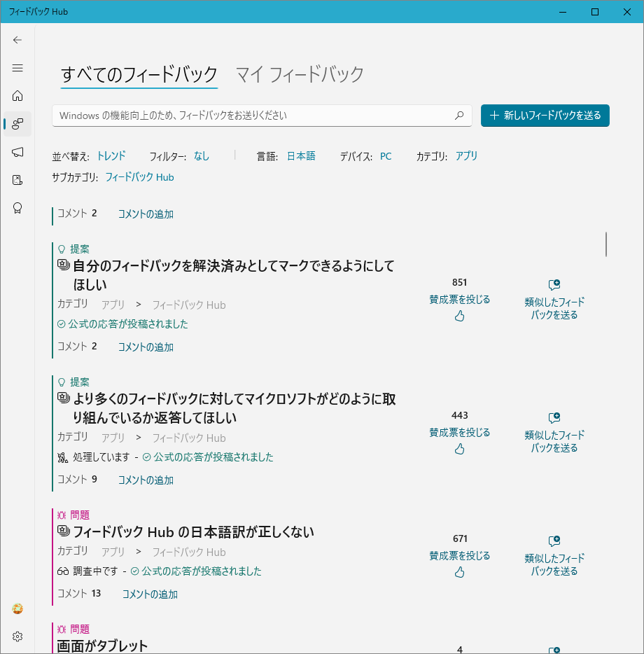
Task: Click 賛成票を投じる for 851-vote feedback
Action: [460, 300]
